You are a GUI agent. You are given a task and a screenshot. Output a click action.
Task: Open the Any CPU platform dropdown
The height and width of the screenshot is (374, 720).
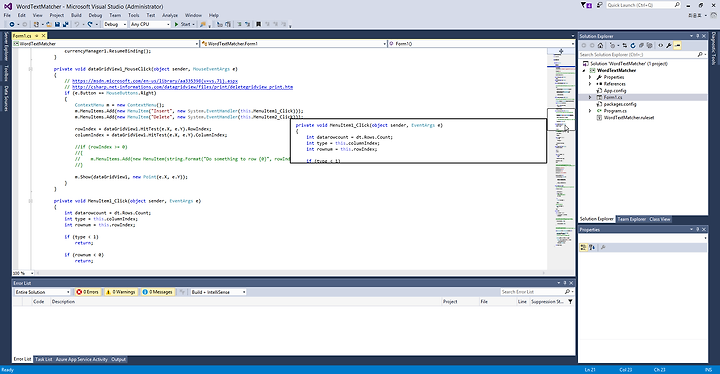pyautogui.click(x=150, y=24)
